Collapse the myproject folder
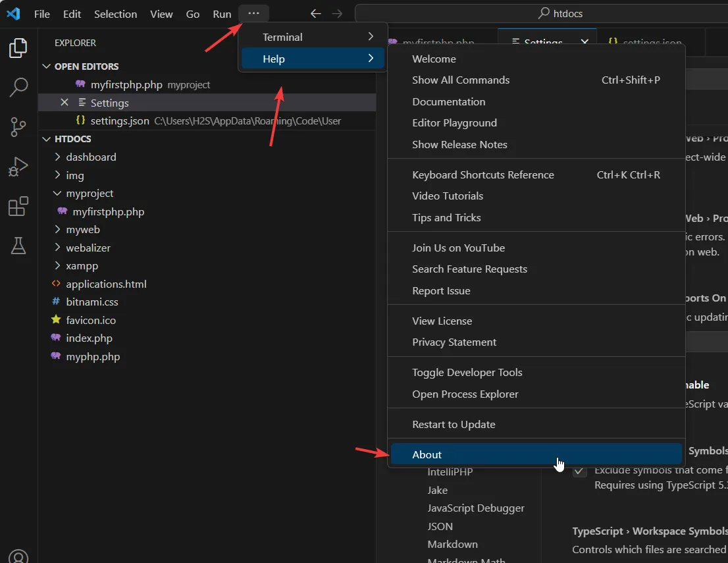 (x=57, y=193)
